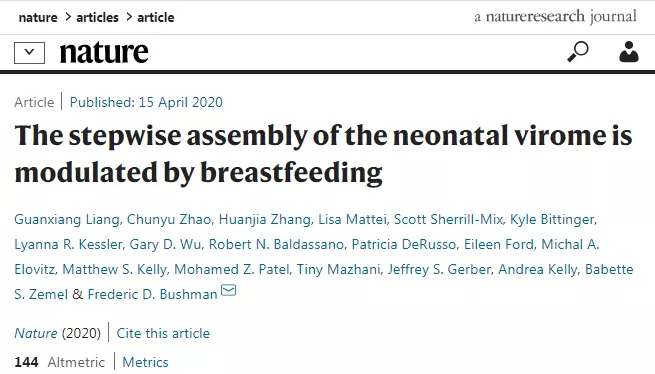View author Scott Sherrill-Mix

448,219
